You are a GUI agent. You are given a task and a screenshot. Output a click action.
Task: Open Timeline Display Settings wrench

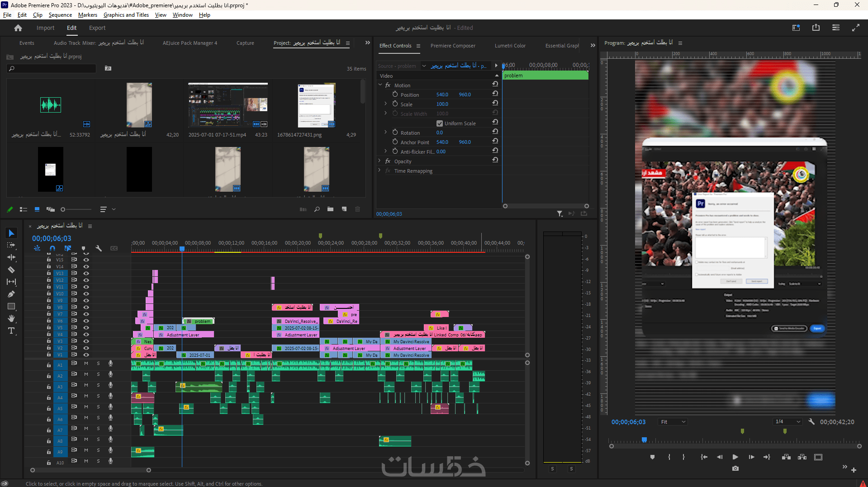(99, 248)
